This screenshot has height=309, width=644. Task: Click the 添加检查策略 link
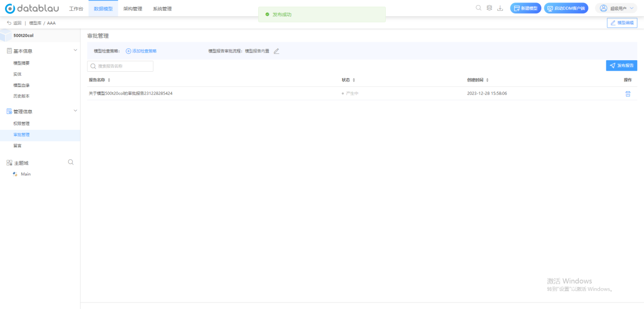[141, 51]
